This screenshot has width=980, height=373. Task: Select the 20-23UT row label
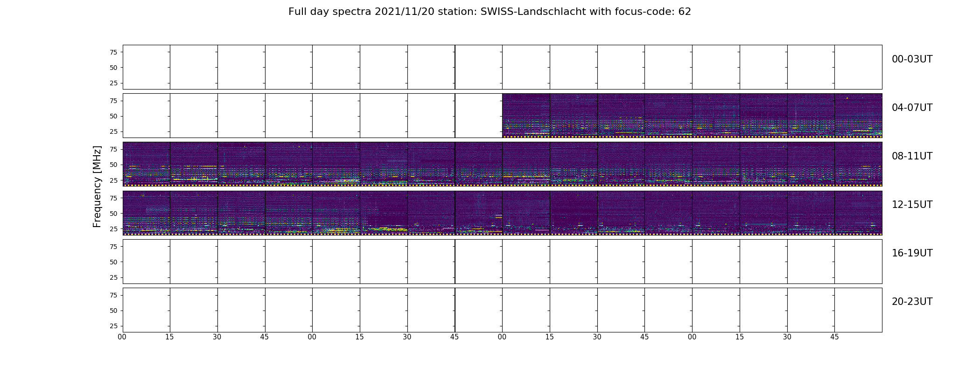(x=912, y=302)
